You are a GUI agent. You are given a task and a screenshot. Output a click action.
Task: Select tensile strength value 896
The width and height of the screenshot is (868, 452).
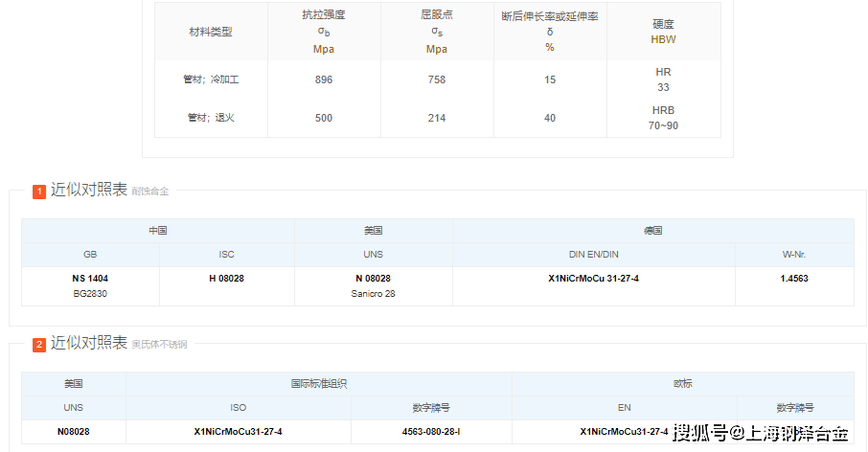pos(324,79)
